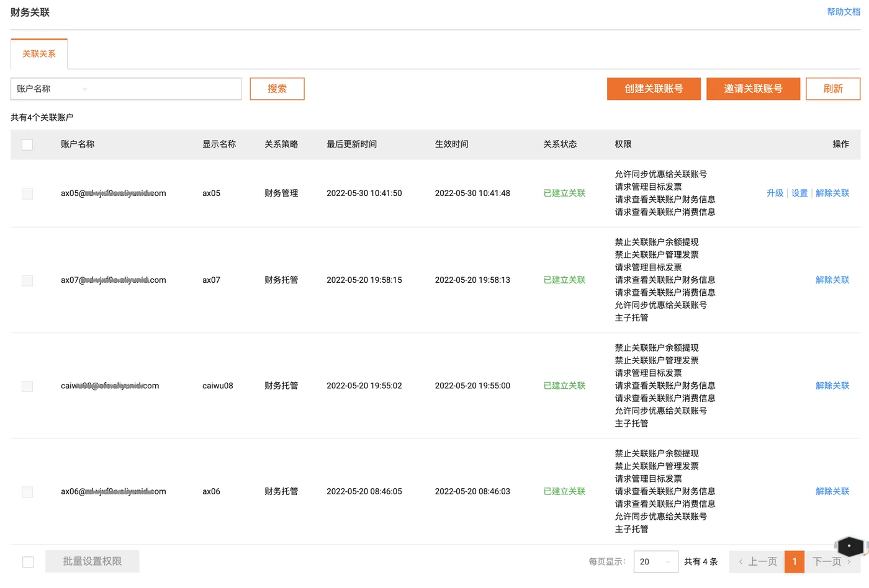
Task: Select page 1 in pagination
Action: tap(795, 561)
